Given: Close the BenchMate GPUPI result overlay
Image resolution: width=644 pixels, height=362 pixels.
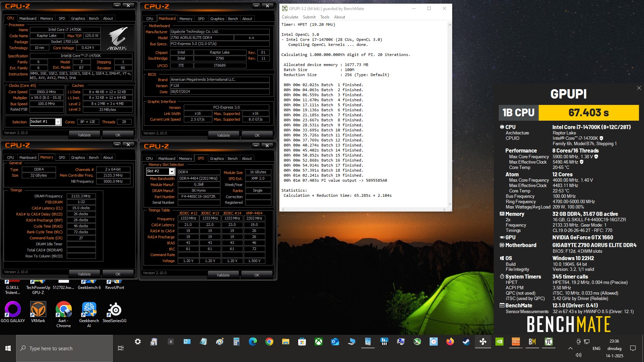Looking at the screenshot, I should click(x=639, y=88).
